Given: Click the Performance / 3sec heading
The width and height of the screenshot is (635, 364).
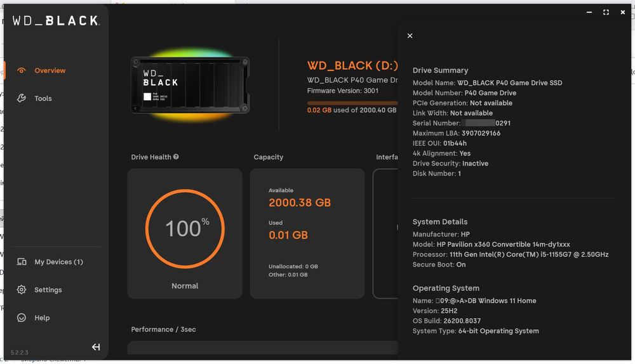Looking at the screenshot, I should (163, 329).
